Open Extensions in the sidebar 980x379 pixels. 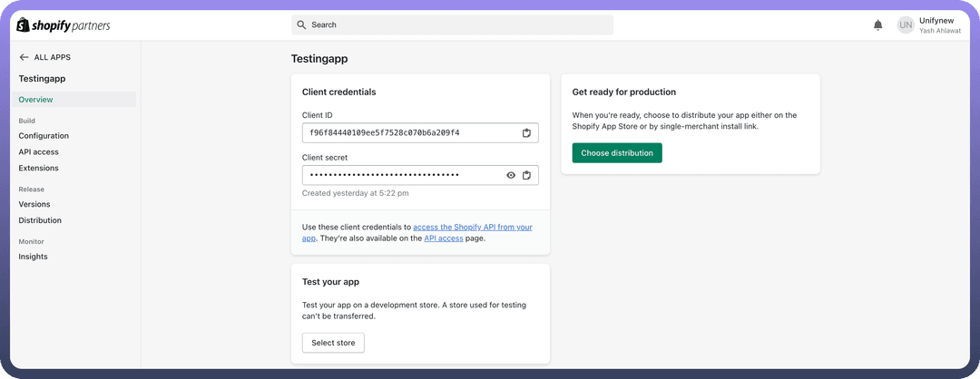[x=38, y=168]
